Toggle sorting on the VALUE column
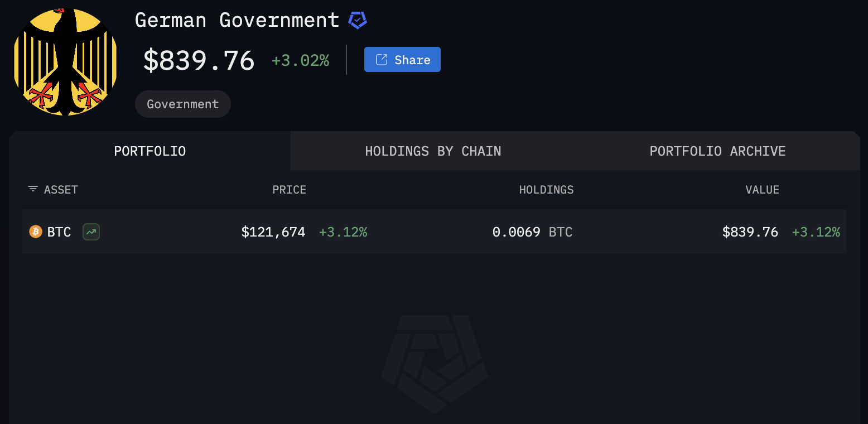Viewport: 868px width, 424px height. tap(762, 190)
